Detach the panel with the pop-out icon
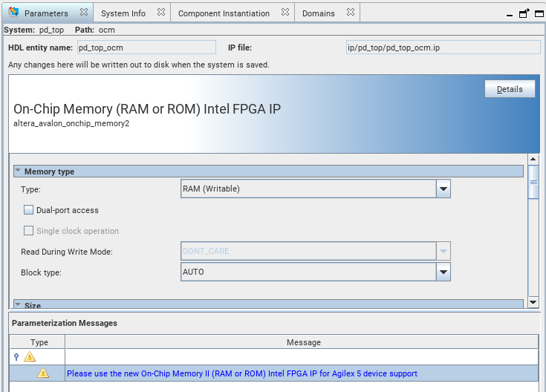 [524, 13]
